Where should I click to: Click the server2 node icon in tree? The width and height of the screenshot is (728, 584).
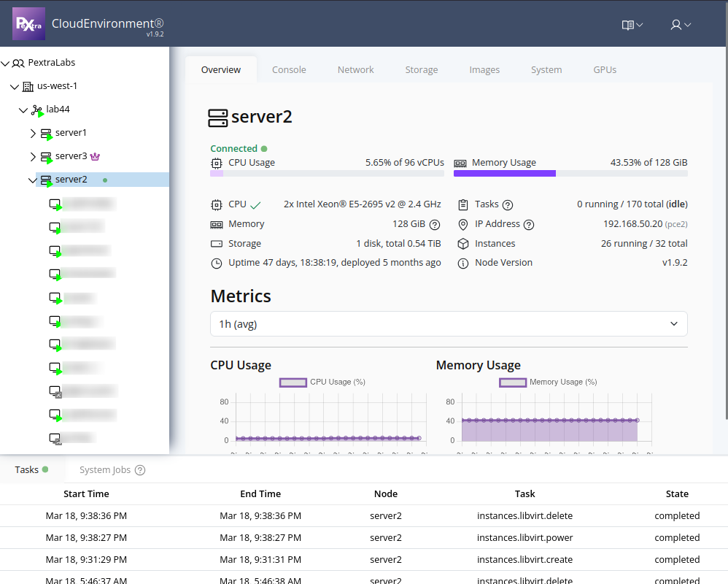pos(47,181)
